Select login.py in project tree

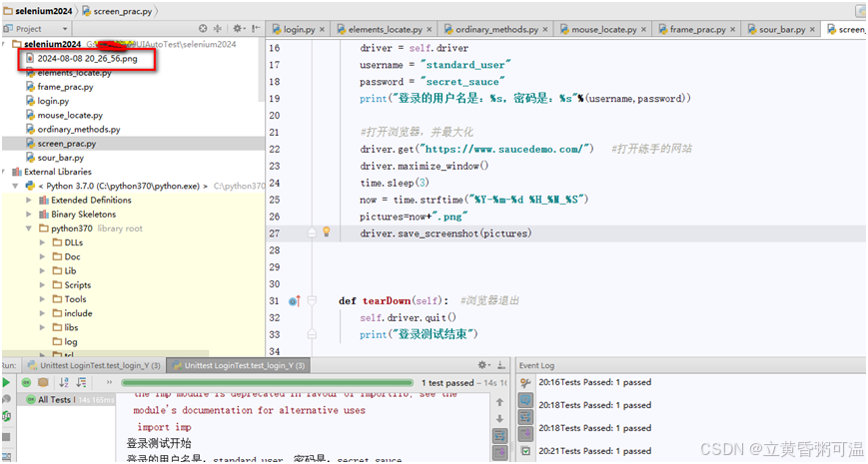point(53,101)
